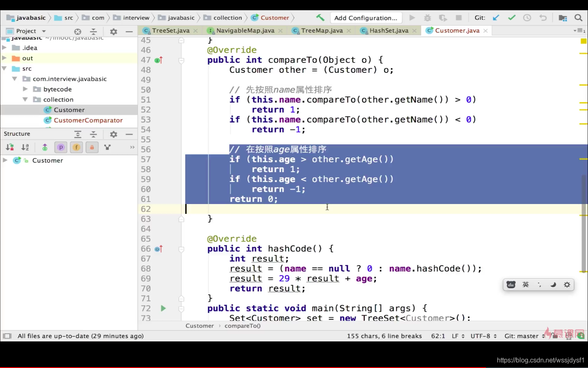This screenshot has width=588, height=368.
Task: Open Project panel settings gear
Action: 114,31
